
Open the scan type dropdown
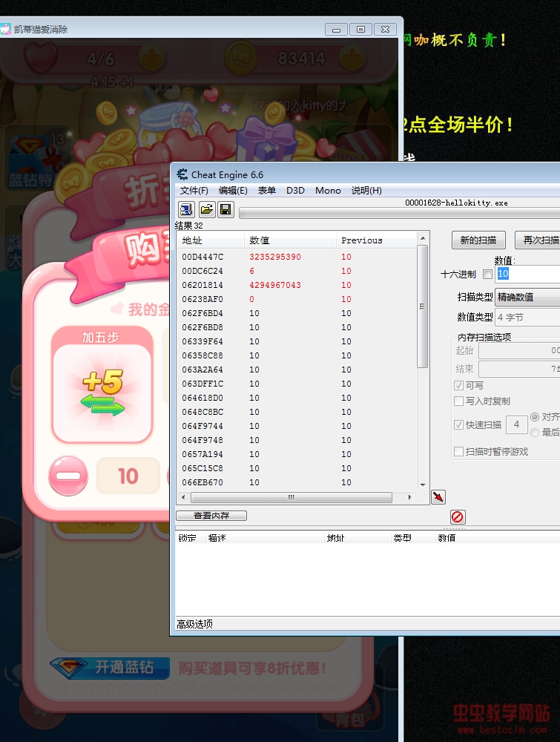click(527, 298)
